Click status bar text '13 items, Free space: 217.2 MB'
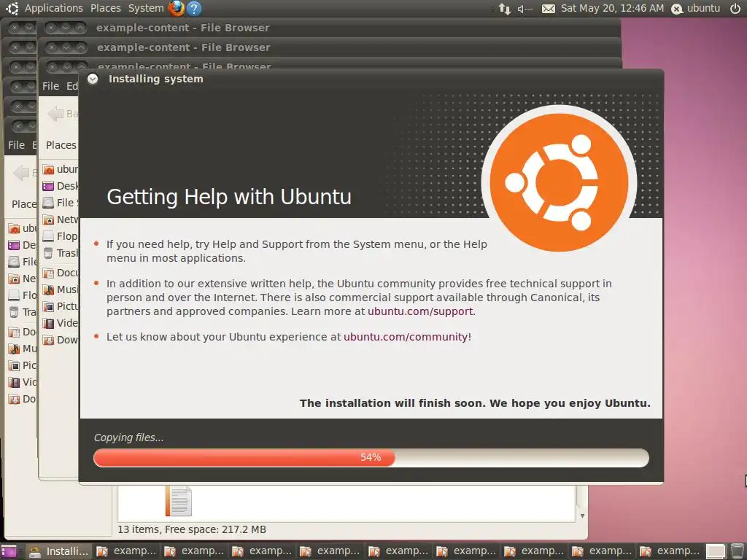The image size is (747, 560). (x=192, y=529)
